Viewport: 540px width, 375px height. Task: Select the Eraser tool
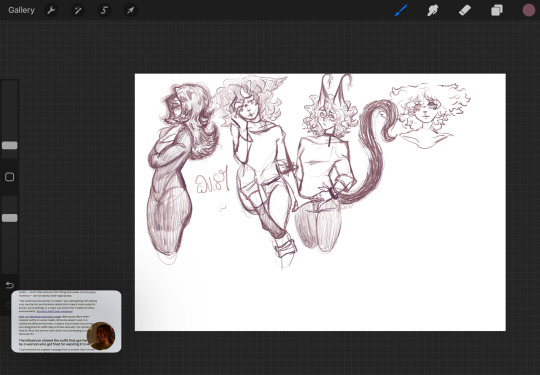[465, 10]
